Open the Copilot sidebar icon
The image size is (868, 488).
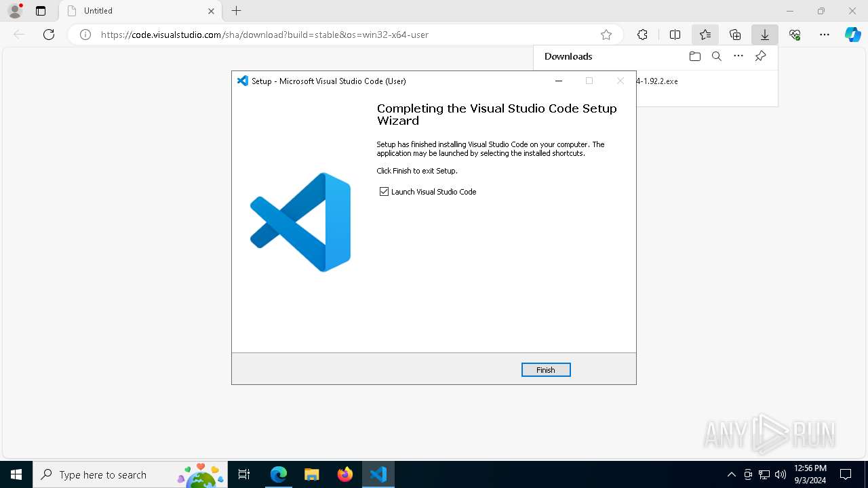coord(852,35)
